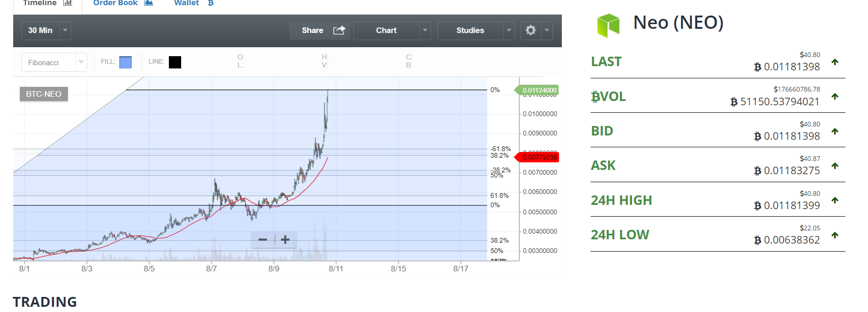Zoom out the chart with minus
This screenshot has width=868, height=312.
(x=263, y=240)
